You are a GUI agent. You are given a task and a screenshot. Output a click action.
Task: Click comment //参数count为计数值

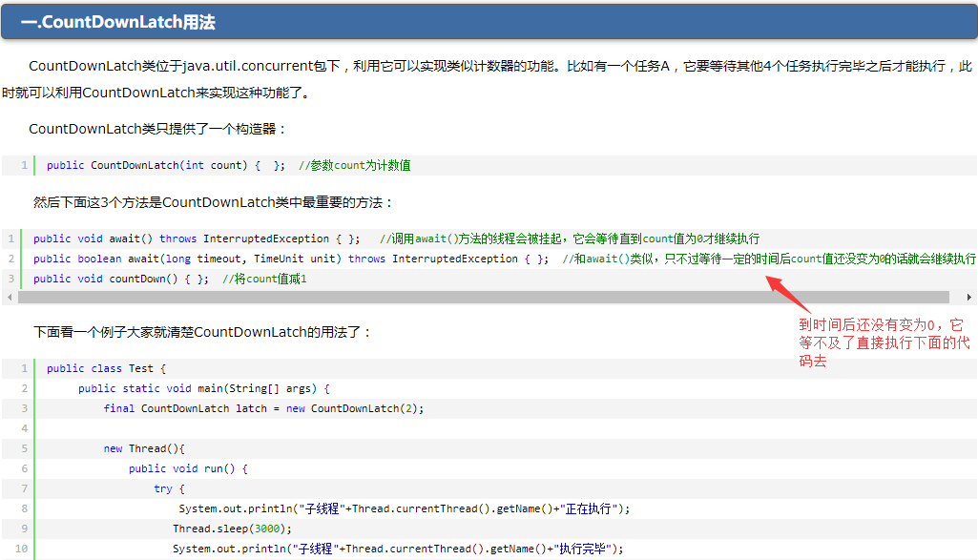[354, 165]
